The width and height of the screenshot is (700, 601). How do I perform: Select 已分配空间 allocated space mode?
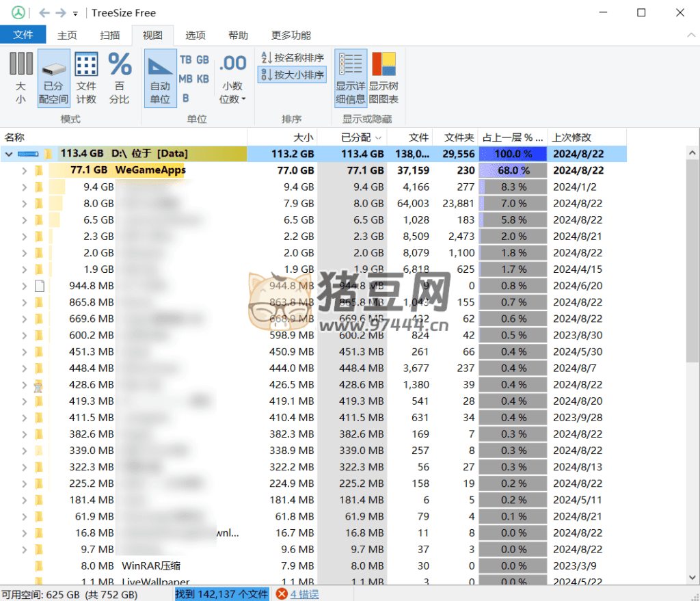tap(53, 78)
